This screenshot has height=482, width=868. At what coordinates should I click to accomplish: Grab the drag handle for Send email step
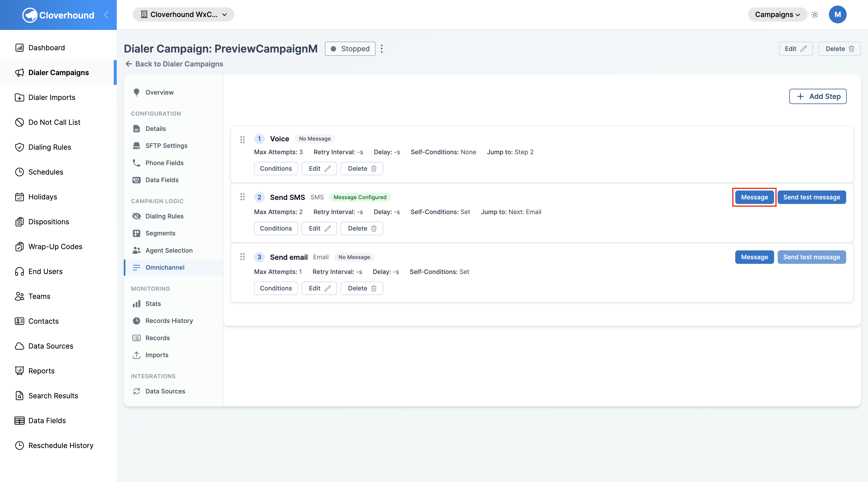242,257
